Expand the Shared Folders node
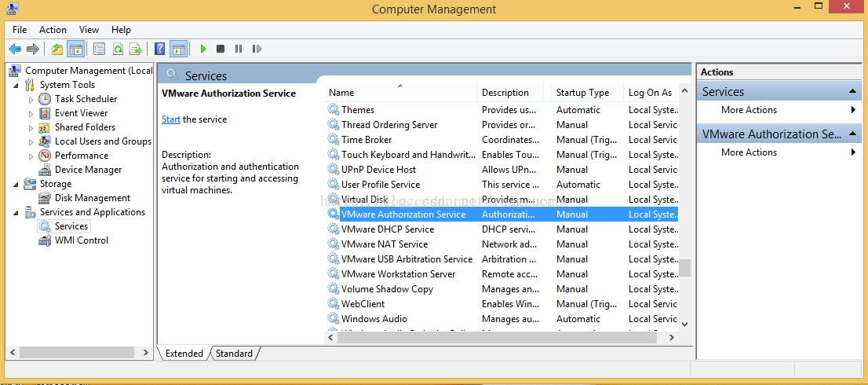The width and height of the screenshot is (868, 385). [31, 127]
